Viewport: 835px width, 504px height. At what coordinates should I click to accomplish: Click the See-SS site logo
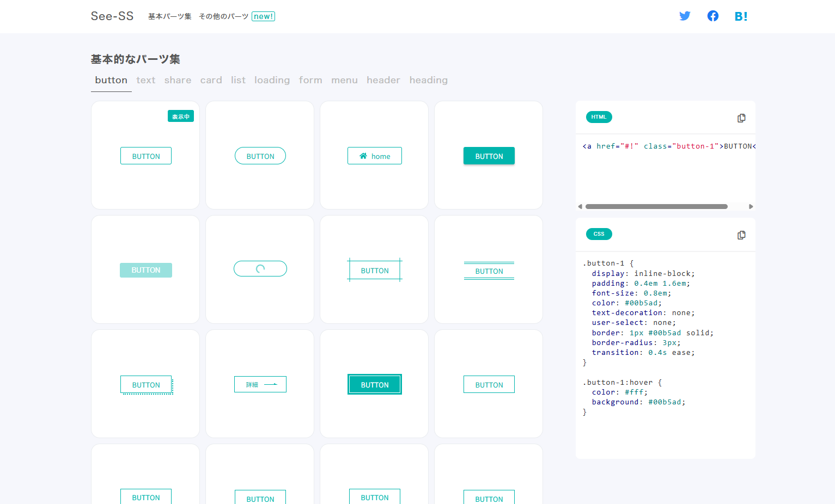click(112, 16)
